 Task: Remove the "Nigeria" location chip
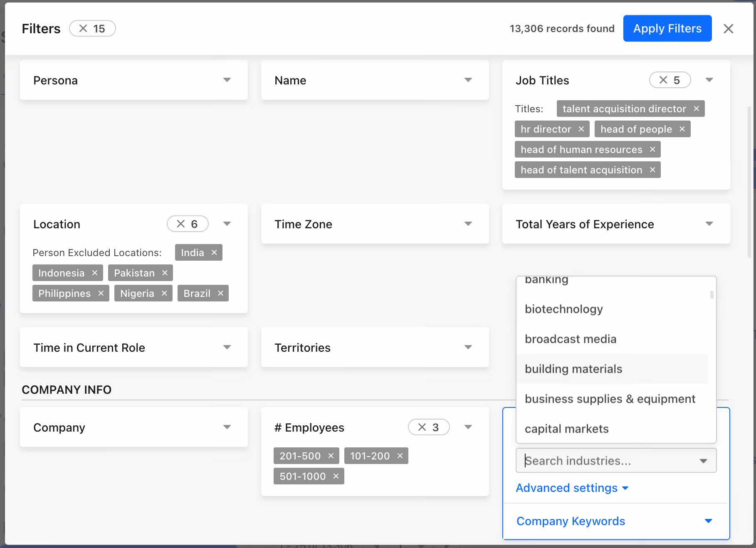[165, 293]
